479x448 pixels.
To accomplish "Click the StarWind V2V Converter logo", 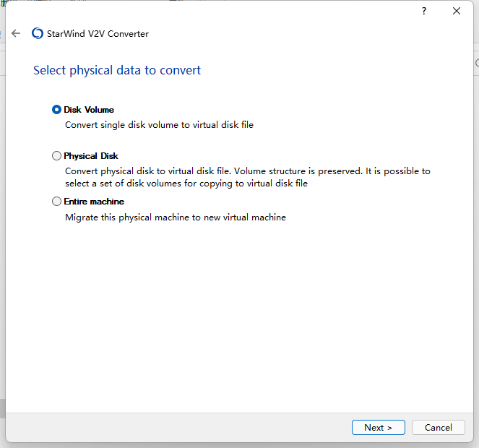I will [38, 33].
